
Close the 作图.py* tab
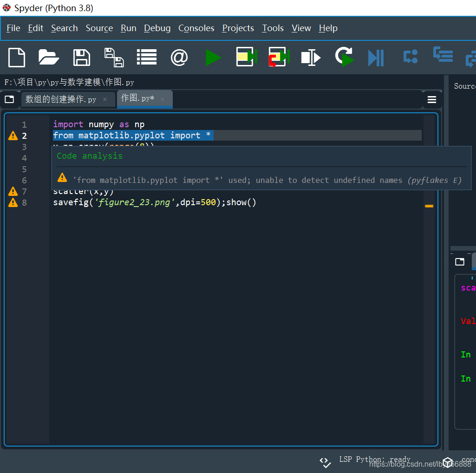click(163, 99)
